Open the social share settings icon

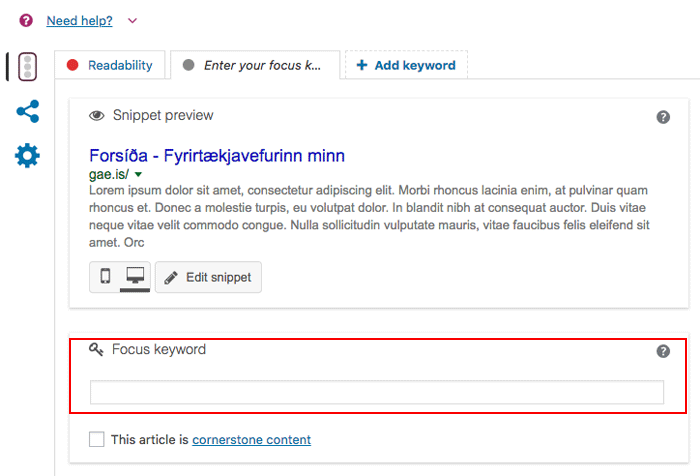27,111
